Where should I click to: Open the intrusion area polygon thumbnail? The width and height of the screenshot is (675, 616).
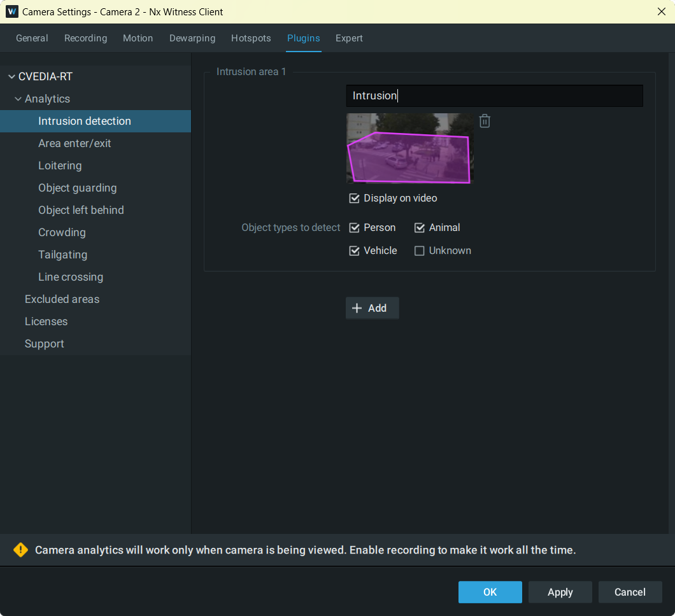tap(410, 148)
